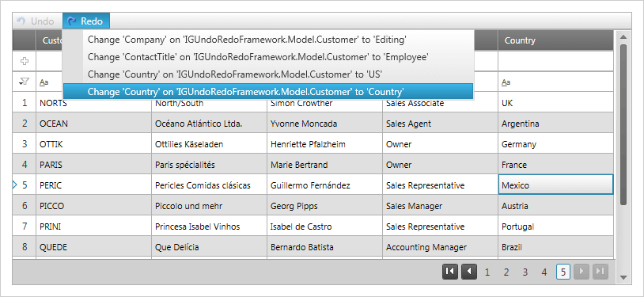Click the 'NORTS' cell
644x297 pixels.
tap(93, 103)
